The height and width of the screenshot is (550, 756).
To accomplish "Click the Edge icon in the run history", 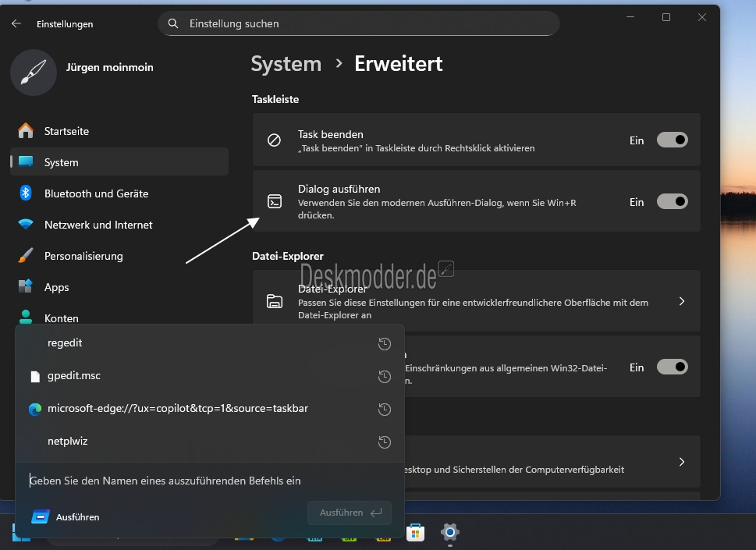I will tap(35, 409).
